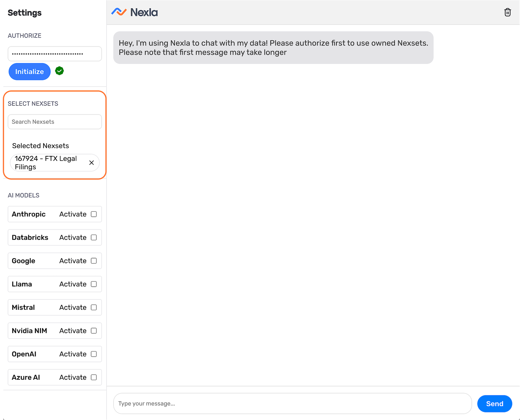Screen dimensions: 520x420
Task: Click the green authorization checkmark badge
Action: point(59,71)
